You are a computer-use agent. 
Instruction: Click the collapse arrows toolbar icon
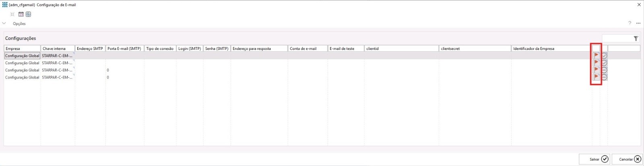coord(12,14)
